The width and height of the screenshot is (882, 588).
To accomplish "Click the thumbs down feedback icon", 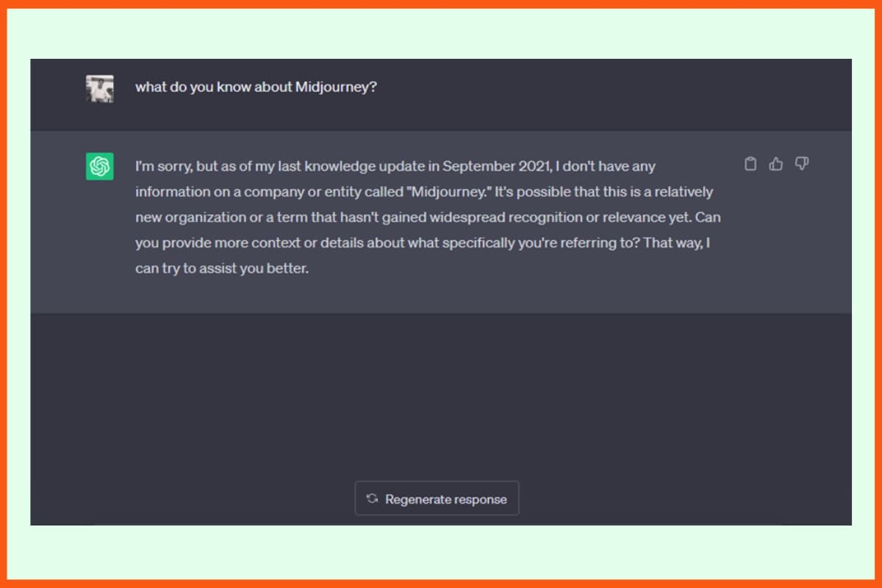I will 802,164.
